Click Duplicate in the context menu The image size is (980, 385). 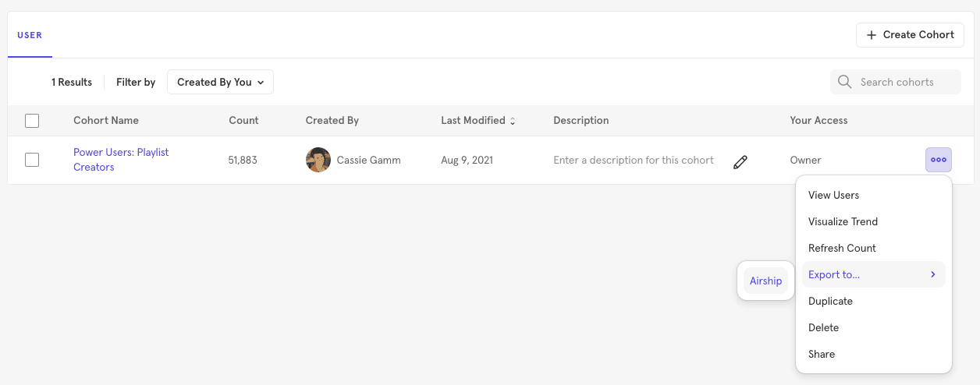click(830, 301)
